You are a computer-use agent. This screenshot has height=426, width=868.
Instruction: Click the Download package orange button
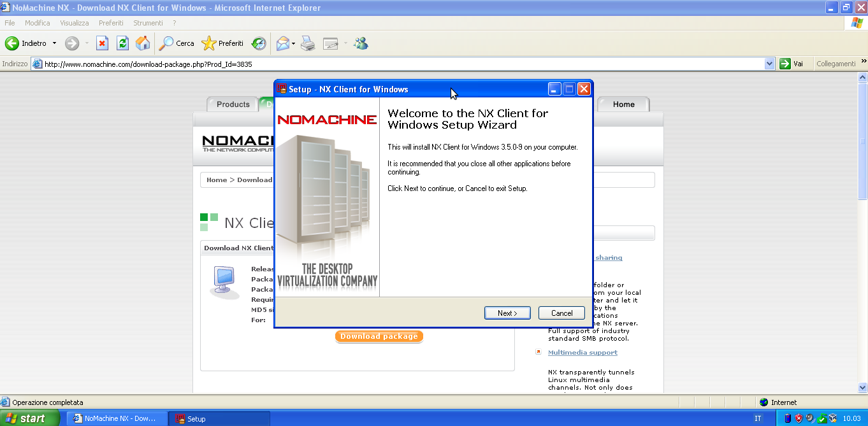coord(379,336)
